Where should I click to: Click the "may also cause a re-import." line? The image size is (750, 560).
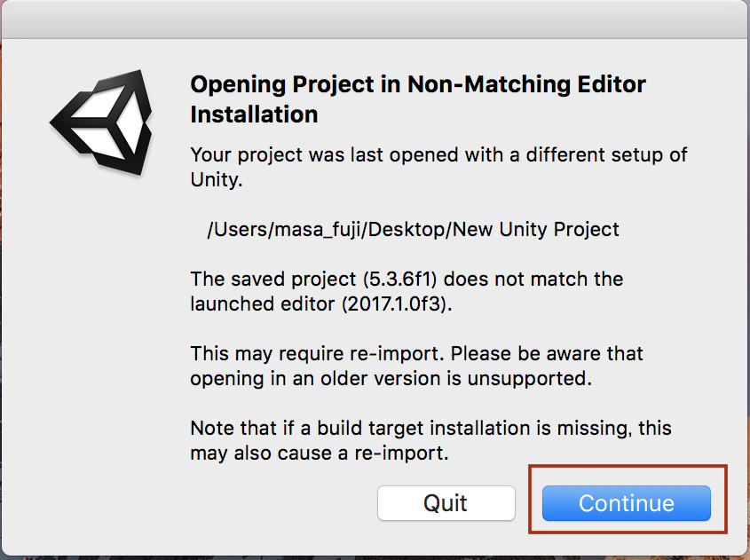(x=320, y=454)
